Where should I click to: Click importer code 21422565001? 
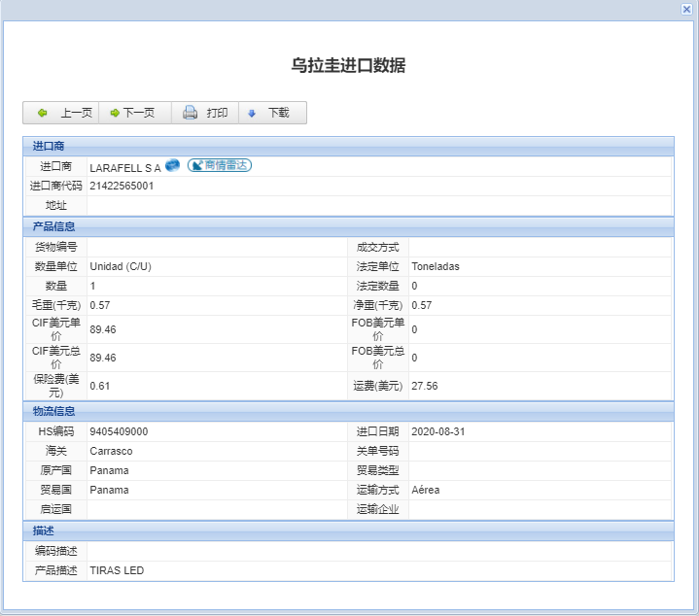(122, 186)
